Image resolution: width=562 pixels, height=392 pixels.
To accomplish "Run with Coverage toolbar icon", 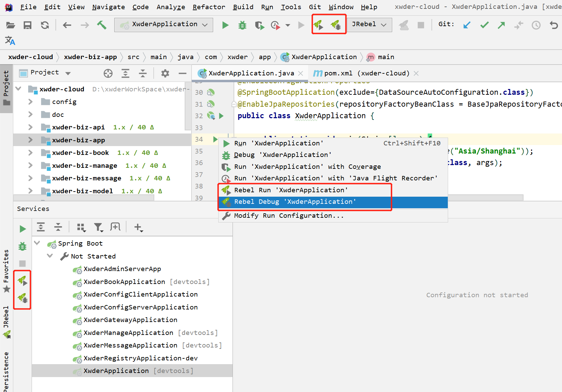I will pos(259,25).
